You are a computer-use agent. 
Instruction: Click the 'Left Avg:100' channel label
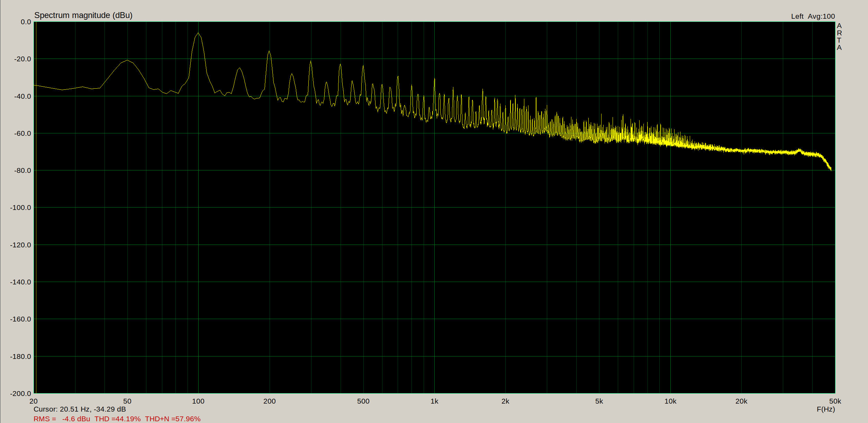(813, 16)
